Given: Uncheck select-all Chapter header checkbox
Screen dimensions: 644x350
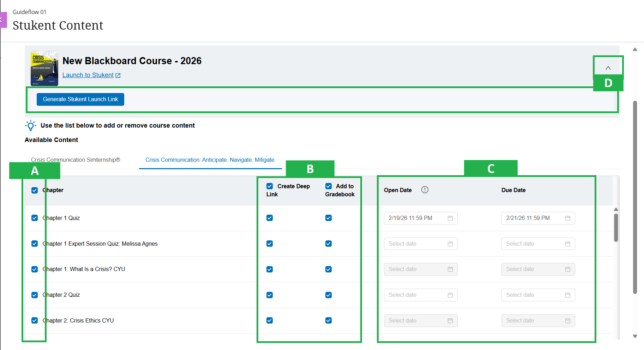Looking at the screenshot, I should pyautogui.click(x=35, y=190).
